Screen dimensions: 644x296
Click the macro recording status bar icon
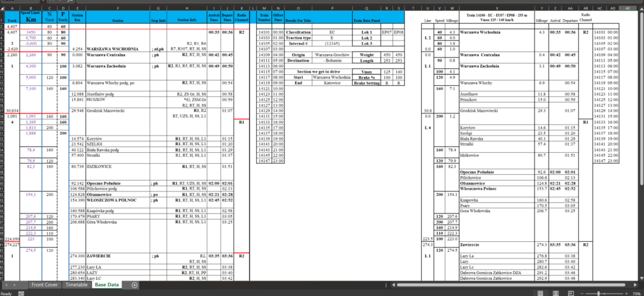pos(22,292)
